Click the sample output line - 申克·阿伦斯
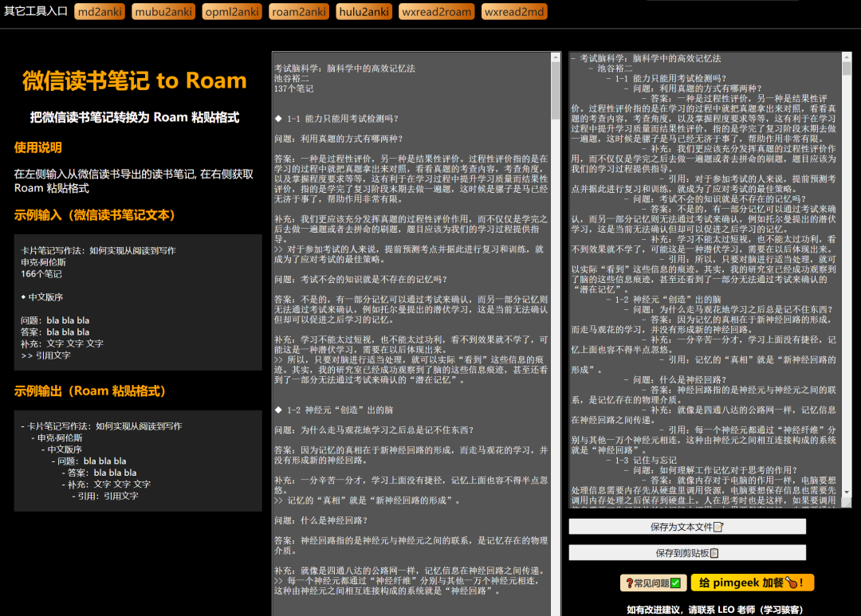 (57, 437)
